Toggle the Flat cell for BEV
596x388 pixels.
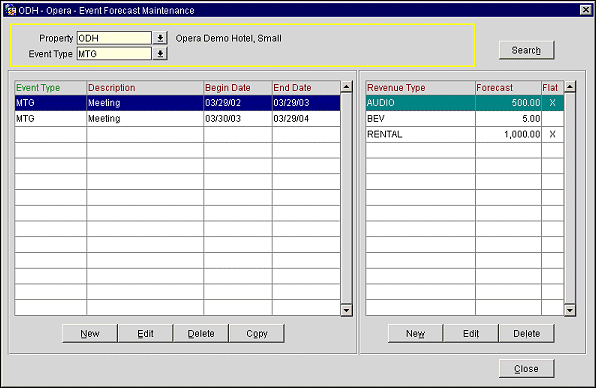553,119
